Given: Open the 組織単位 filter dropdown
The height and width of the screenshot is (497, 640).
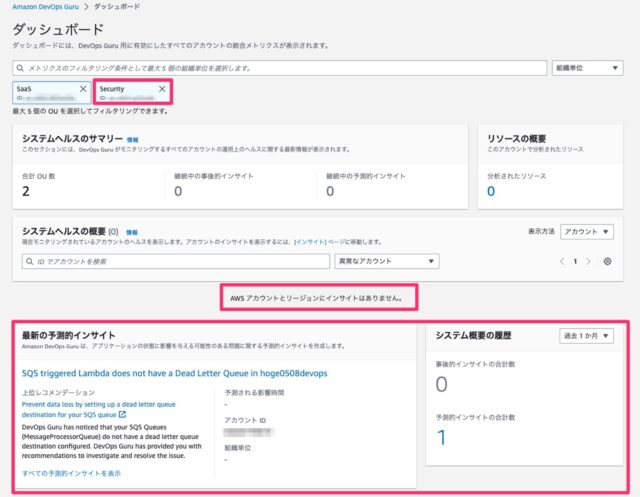Looking at the screenshot, I should point(587,68).
